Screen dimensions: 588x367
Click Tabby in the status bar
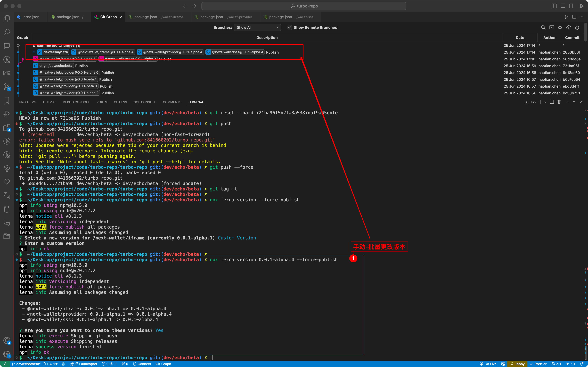(517, 364)
